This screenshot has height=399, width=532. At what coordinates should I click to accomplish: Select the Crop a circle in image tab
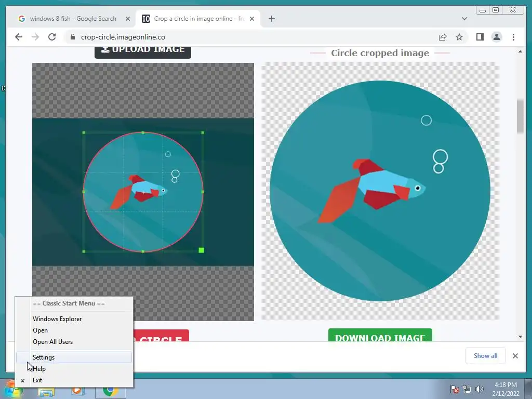(x=198, y=19)
